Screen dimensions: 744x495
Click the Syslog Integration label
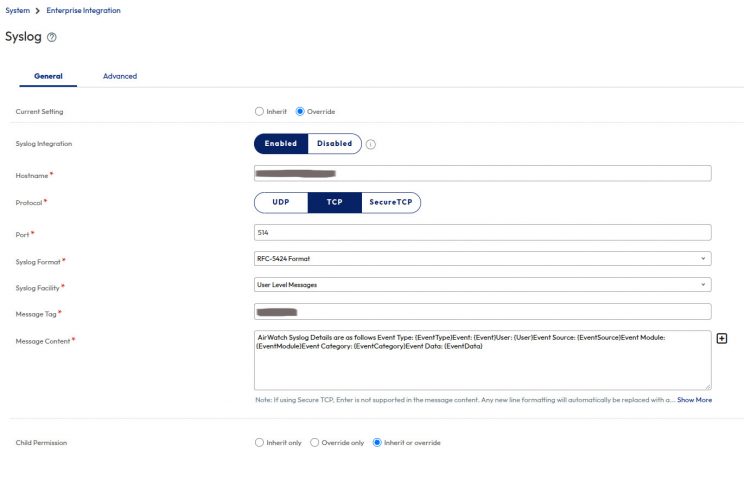pos(44,144)
